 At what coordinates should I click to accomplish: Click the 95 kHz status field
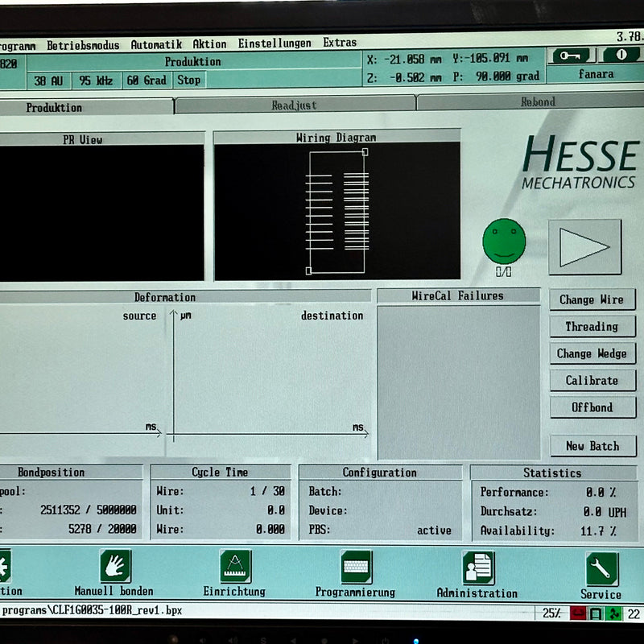click(96, 80)
